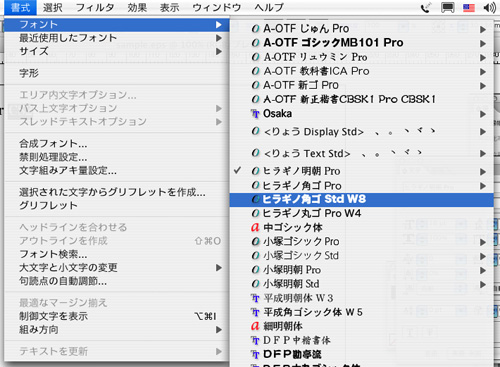The image size is (500, 367).
Task: Open the 選択 menu
Action: coord(53,7)
